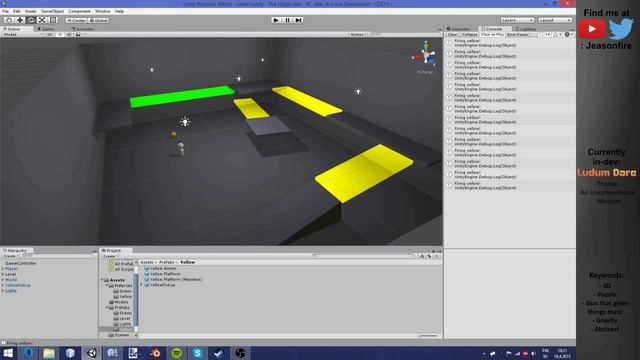640x360 pixels.
Task: Open the Shaded draw mode dropdown
Action: 22,35
